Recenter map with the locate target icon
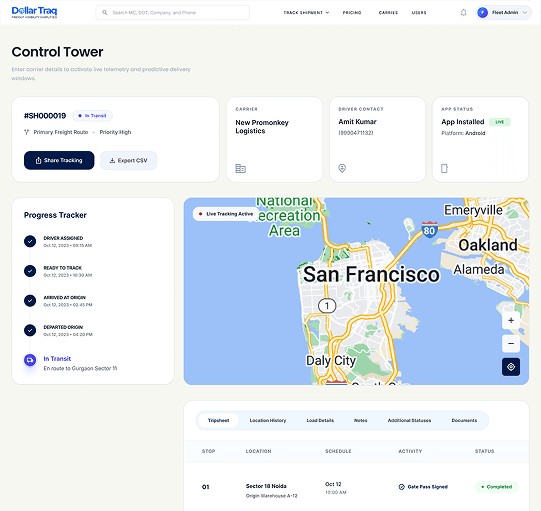Viewport: 541px width, 511px height. point(511,366)
